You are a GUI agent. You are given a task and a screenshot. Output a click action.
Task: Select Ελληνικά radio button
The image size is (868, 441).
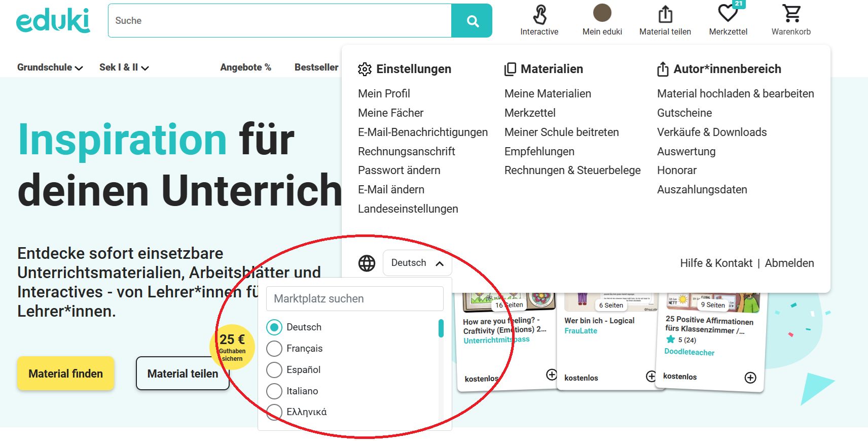274,412
